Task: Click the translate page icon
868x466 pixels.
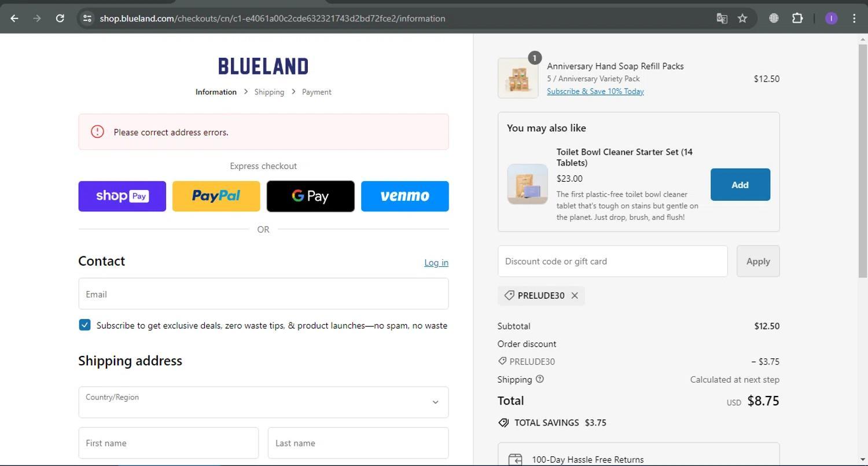Action: pos(722,19)
